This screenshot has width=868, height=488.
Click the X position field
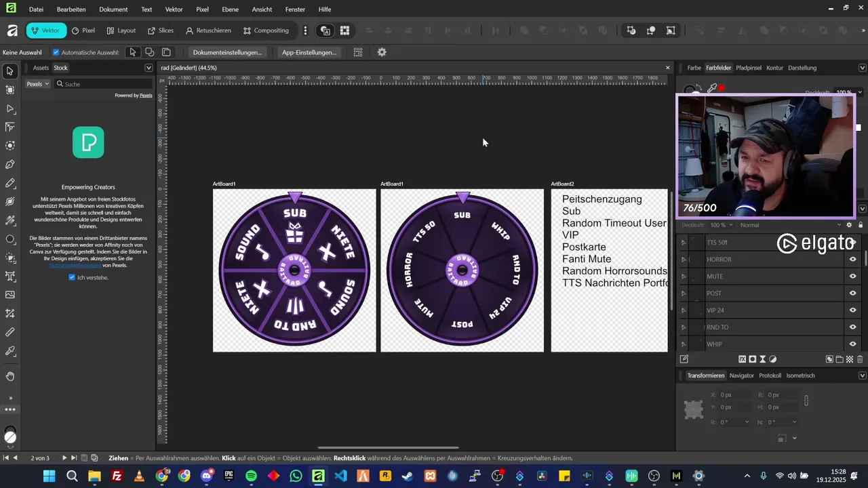[x=735, y=394]
